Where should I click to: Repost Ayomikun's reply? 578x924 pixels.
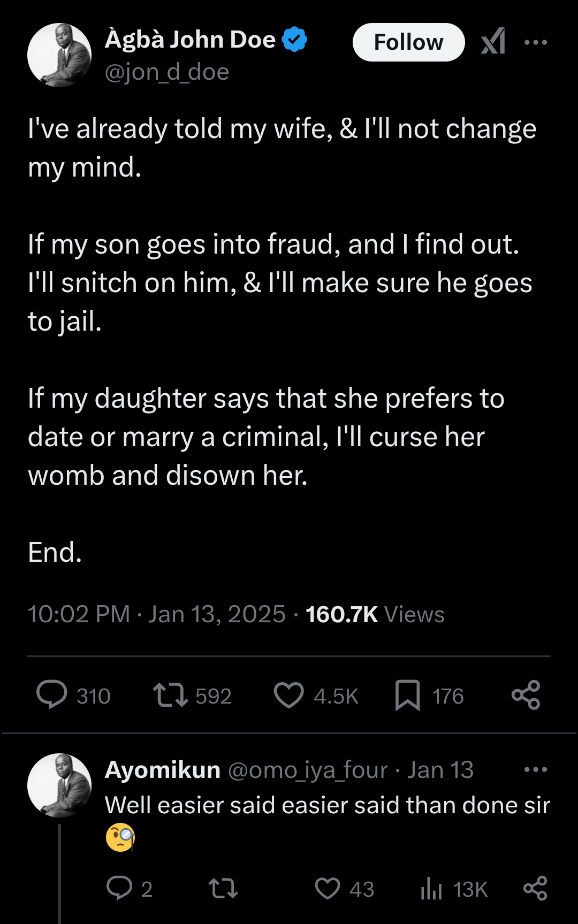(x=223, y=889)
